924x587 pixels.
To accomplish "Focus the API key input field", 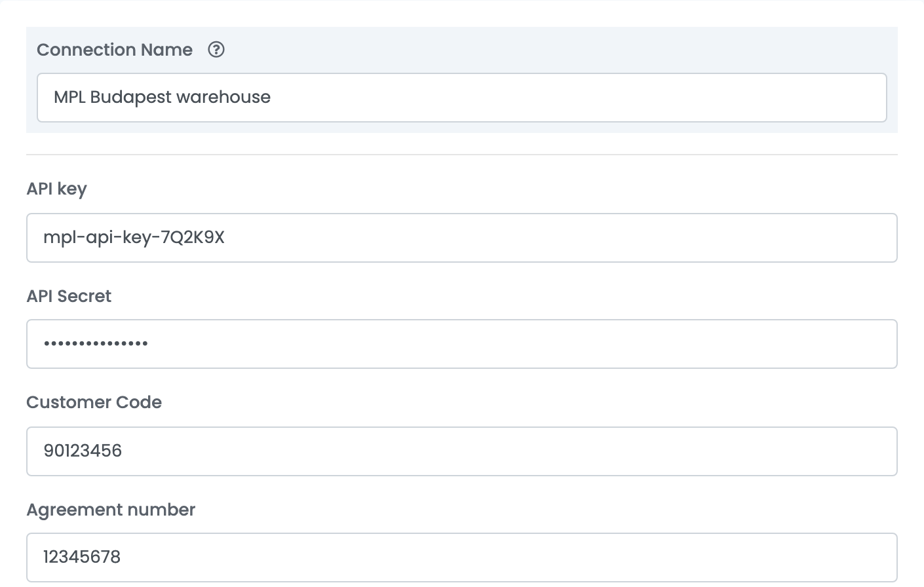I will pyautogui.click(x=462, y=238).
